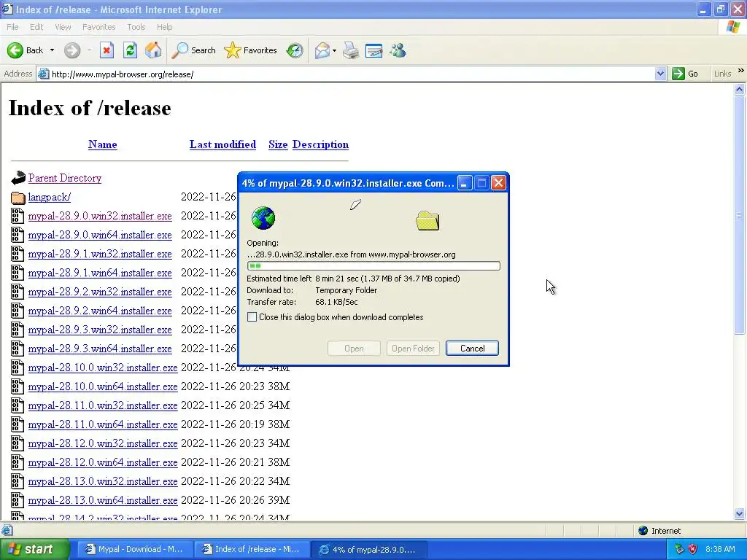Click the scrollbar up arrow
This screenshot has width=747, height=560.
[x=740, y=89]
